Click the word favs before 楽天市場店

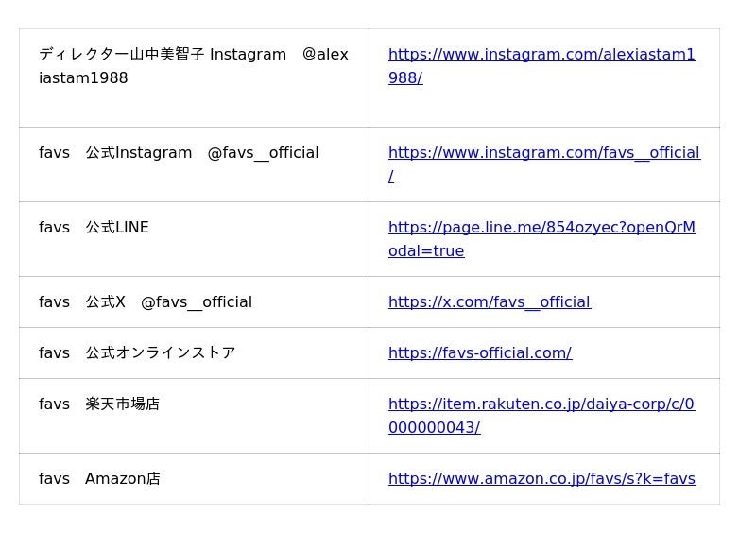pos(54,404)
